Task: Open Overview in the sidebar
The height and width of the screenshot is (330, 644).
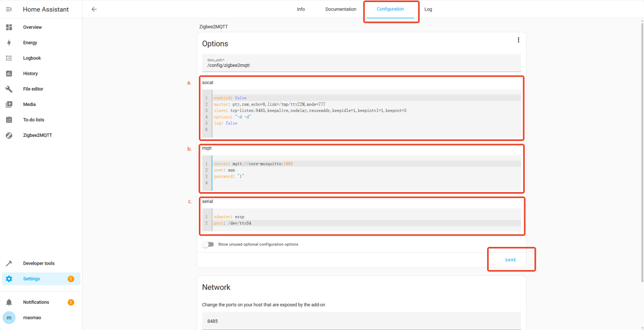Action: [x=41, y=27]
